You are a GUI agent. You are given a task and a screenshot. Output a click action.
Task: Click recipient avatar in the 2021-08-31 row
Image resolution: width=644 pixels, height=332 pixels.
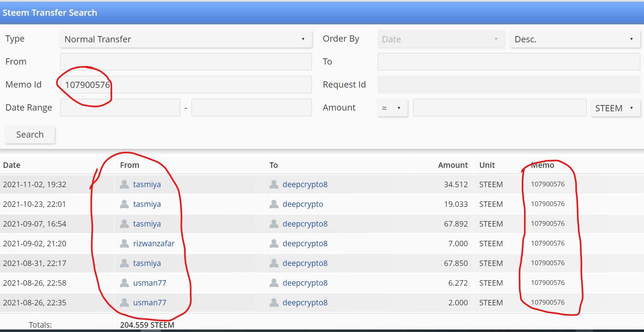(x=274, y=263)
